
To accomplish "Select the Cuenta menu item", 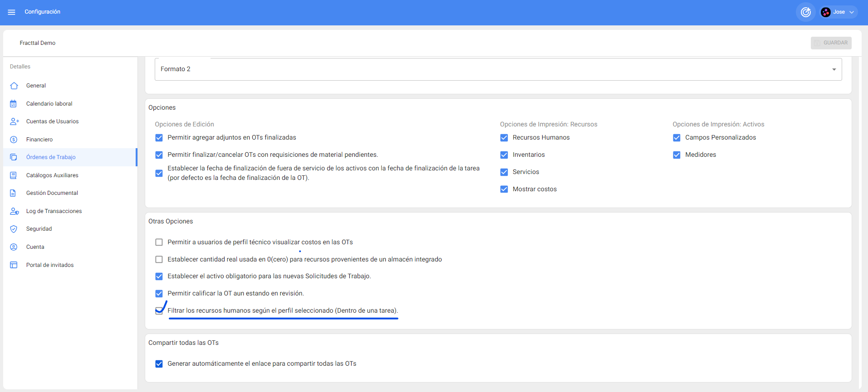I will pyautogui.click(x=35, y=247).
